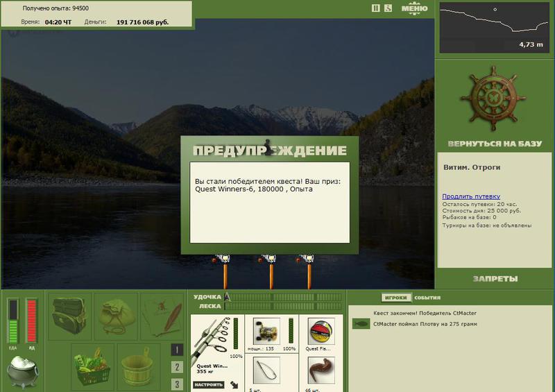Click the ship's wheel icon
555x392 pixels.
(x=493, y=99)
